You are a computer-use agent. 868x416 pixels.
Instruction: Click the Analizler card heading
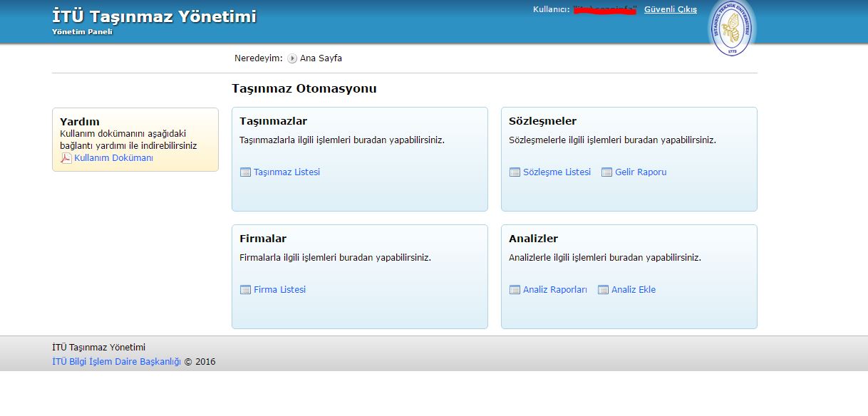tap(534, 239)
